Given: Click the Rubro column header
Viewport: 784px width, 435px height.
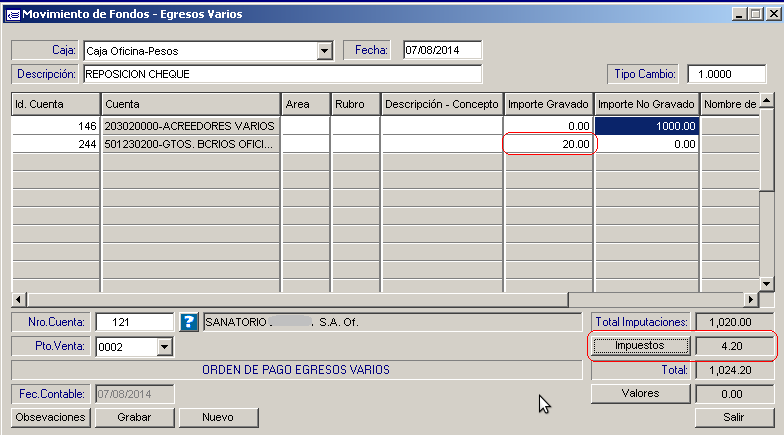Looking at the screenshot, I should [356, 104].
